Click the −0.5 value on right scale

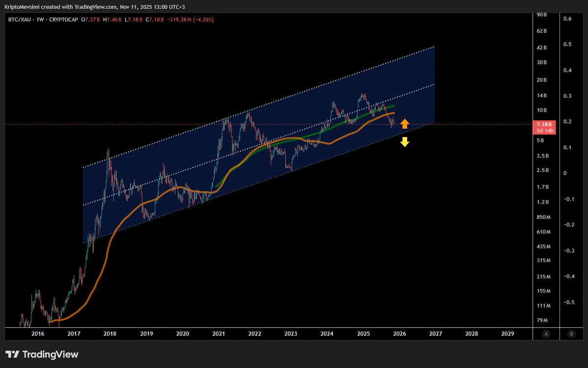click(x=568, y=302)
